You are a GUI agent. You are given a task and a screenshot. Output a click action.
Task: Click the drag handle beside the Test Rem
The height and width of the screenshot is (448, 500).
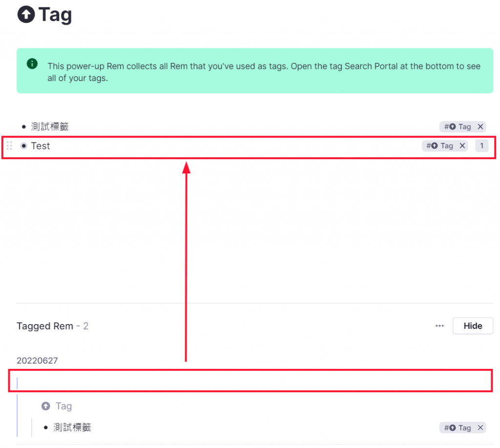[9, 145]
